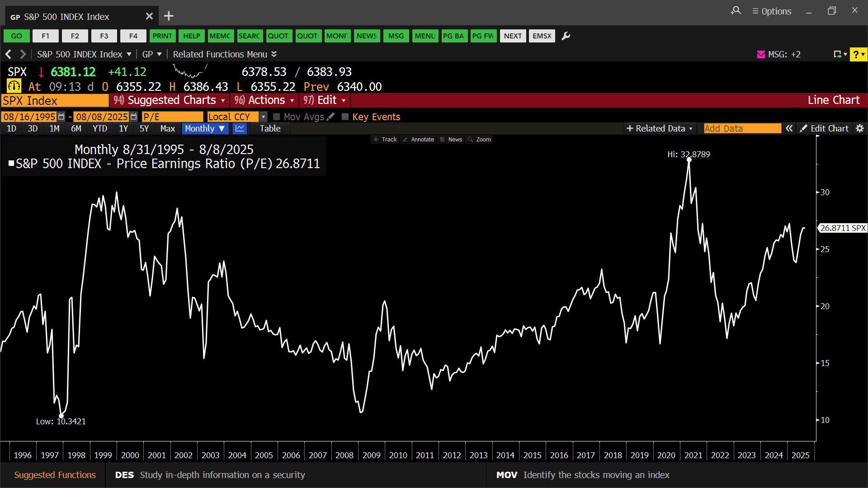Collapse panel with double left chevron
868x488 pixels.
click(x=789, y=128)
